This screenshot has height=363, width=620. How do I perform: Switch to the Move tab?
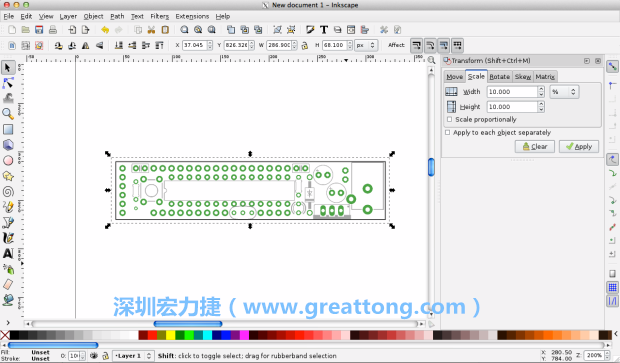454,77
